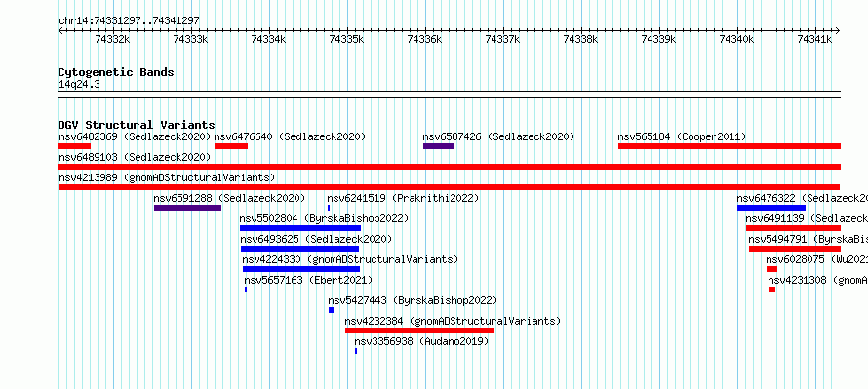Open nsv5427443 (ByrskaBishop2022) label
868x389 pixels.
click(x=413, y=300)
